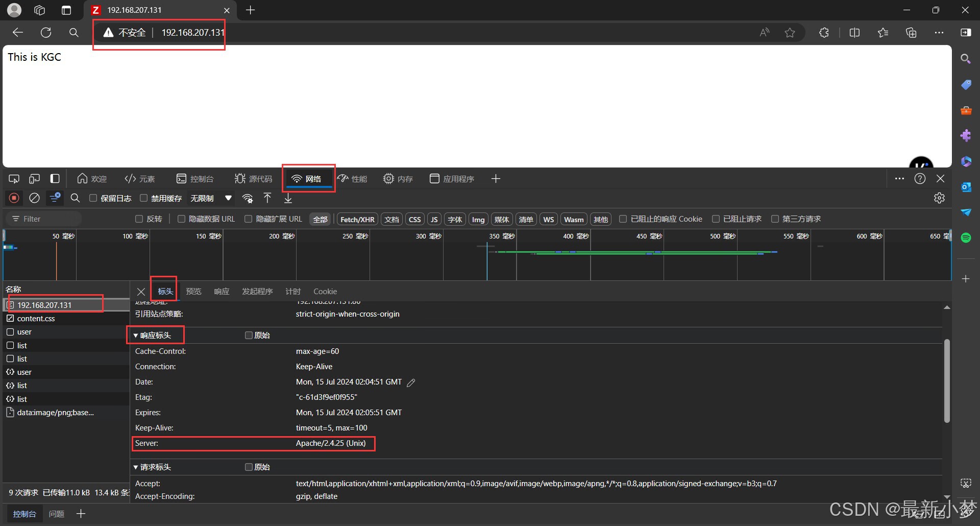The image size is (980, 526).
Task: Check the 隐藏扩展 URL checkbox
Action: pos(249,219)
